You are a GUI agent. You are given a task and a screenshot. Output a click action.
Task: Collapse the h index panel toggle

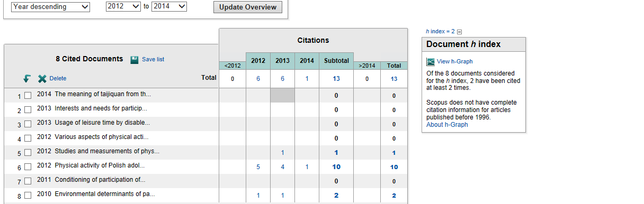point(459,32)
